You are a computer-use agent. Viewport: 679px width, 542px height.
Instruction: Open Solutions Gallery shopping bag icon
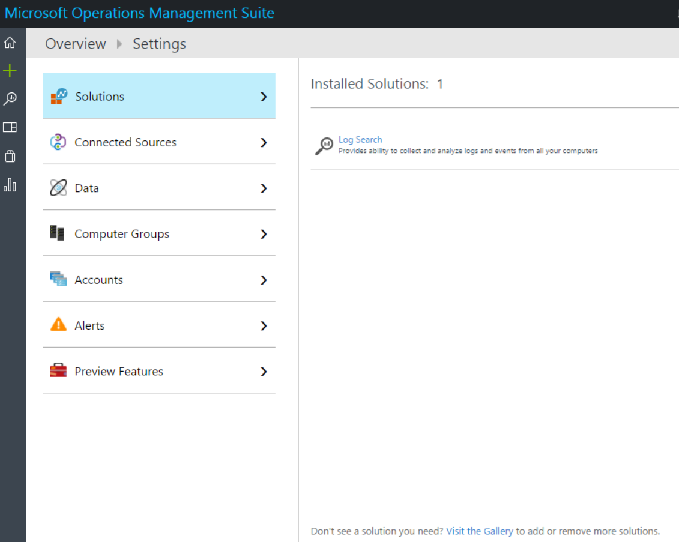click(x=10, y=156)
